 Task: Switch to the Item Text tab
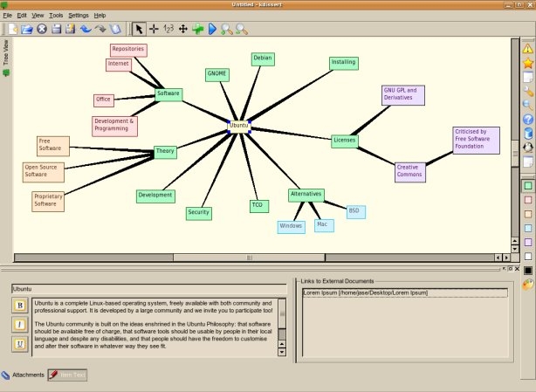pyautogui.click(x=67, y=375)
